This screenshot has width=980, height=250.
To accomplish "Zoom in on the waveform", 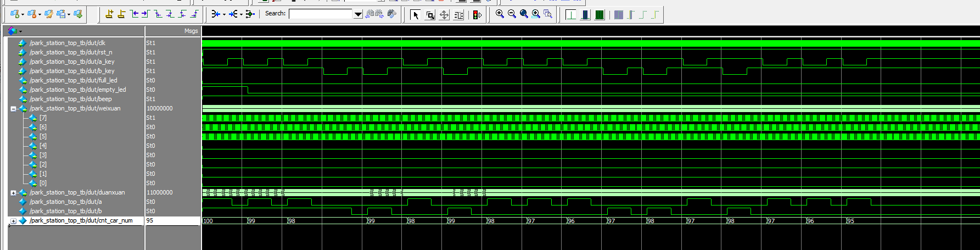I will pos(500,14).
